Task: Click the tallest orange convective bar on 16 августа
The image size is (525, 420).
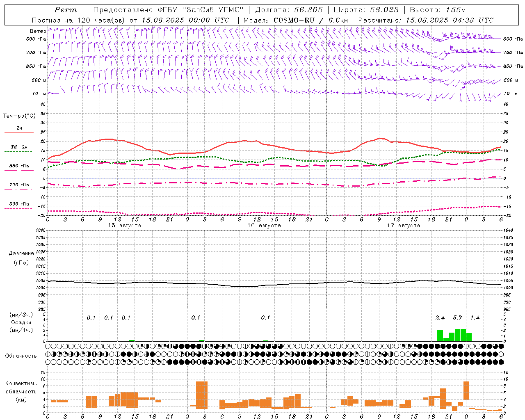Action: pos(202,395)
